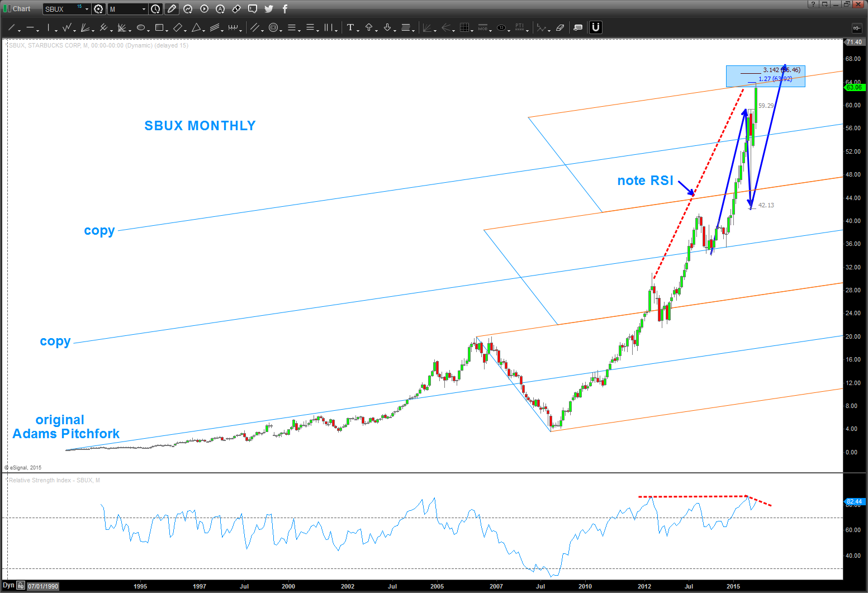Screen dimensions: 868x593
Task: Select the text annotation tool
Action: pyautogui.click(x=350, y=27)
